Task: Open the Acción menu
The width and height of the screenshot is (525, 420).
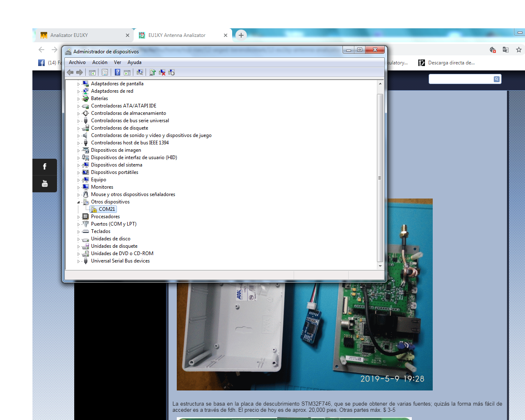Action: click(x=100, y=62)
